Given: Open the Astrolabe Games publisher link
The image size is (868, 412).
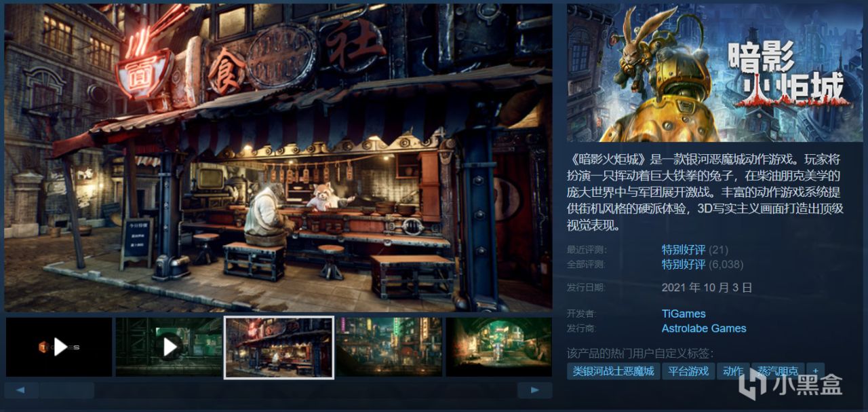Looking at the screenshot, I should tap(704, 329).
